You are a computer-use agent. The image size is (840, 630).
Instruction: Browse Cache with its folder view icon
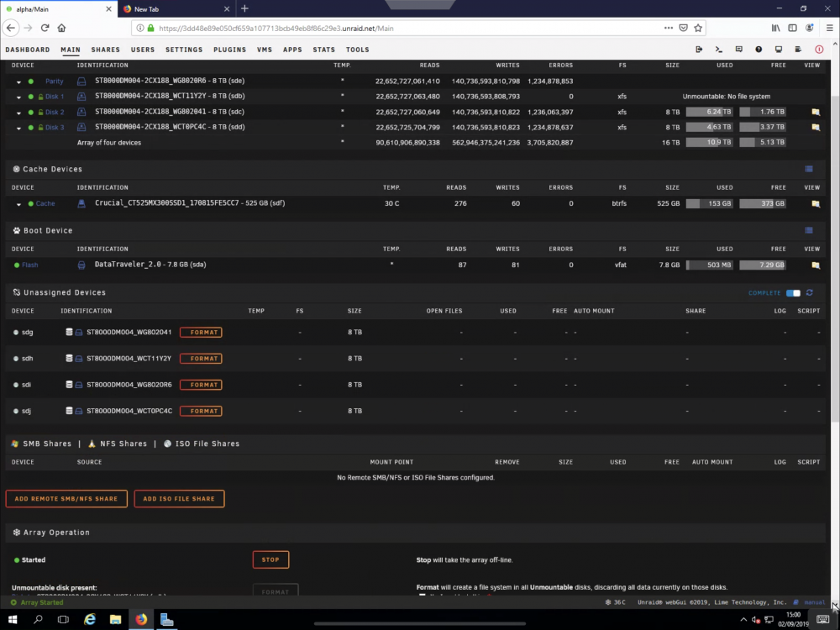(816, 203)
